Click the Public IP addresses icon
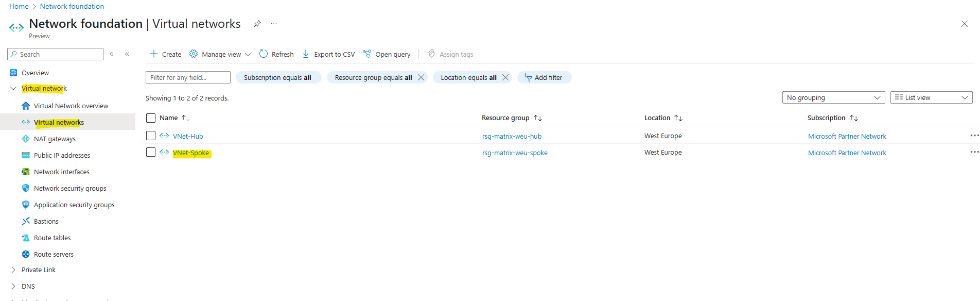Screen dimensions: 980x301 (x=26, y=155)
